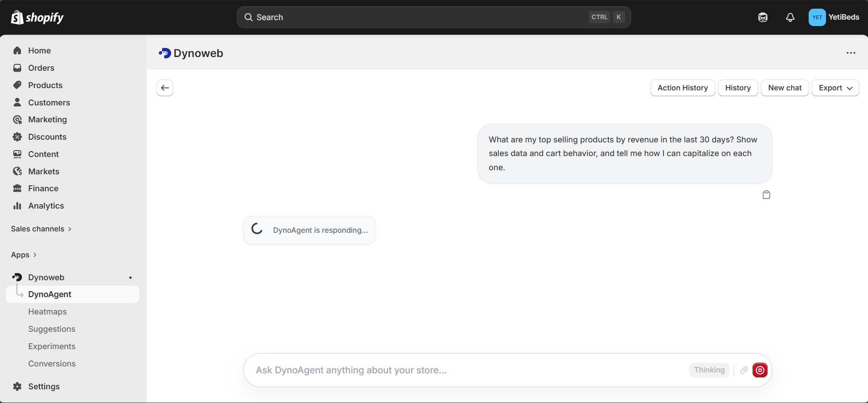Viewport: 868px width, 403px height.
Task: Open the Shopify Sidekick assistant icon
Action: tap(763, 17)
